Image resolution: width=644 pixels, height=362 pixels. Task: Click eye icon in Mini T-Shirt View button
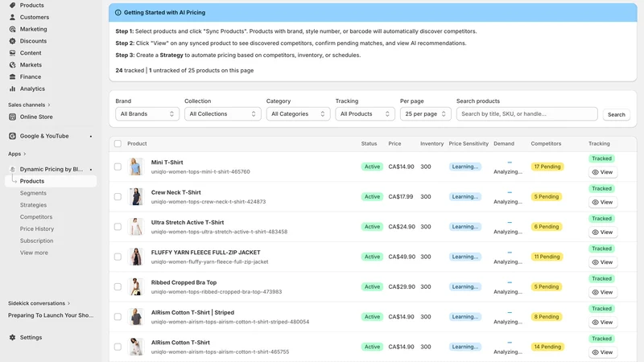(595, 172)
